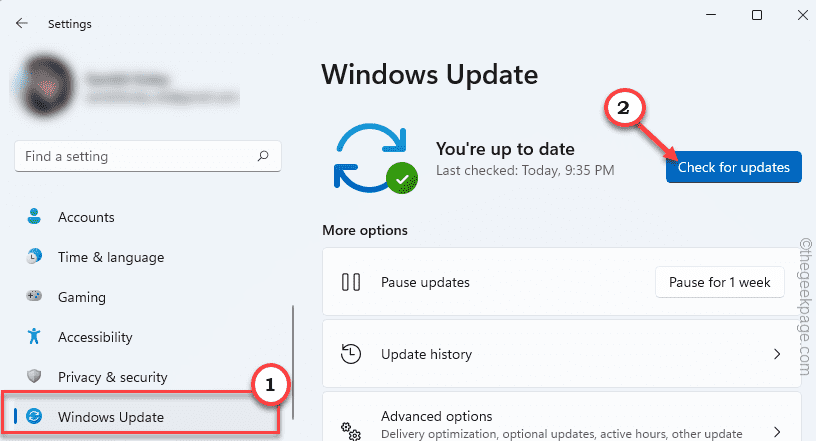Click the pause icon beside Pause updates

pos(350,282)
